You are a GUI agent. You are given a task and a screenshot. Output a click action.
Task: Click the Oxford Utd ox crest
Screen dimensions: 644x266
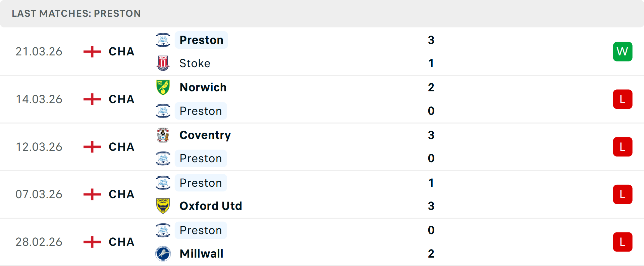pyautogui.click(x=163, y=206)
